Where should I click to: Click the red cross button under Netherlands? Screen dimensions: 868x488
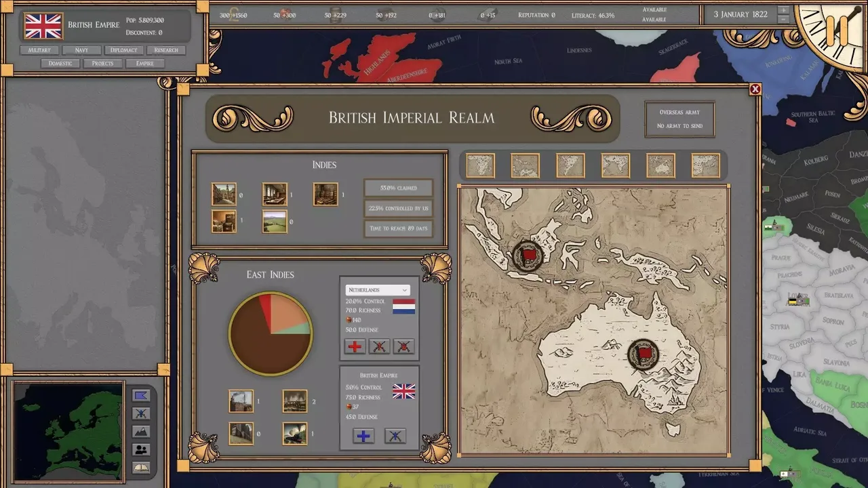click(355, 346)
